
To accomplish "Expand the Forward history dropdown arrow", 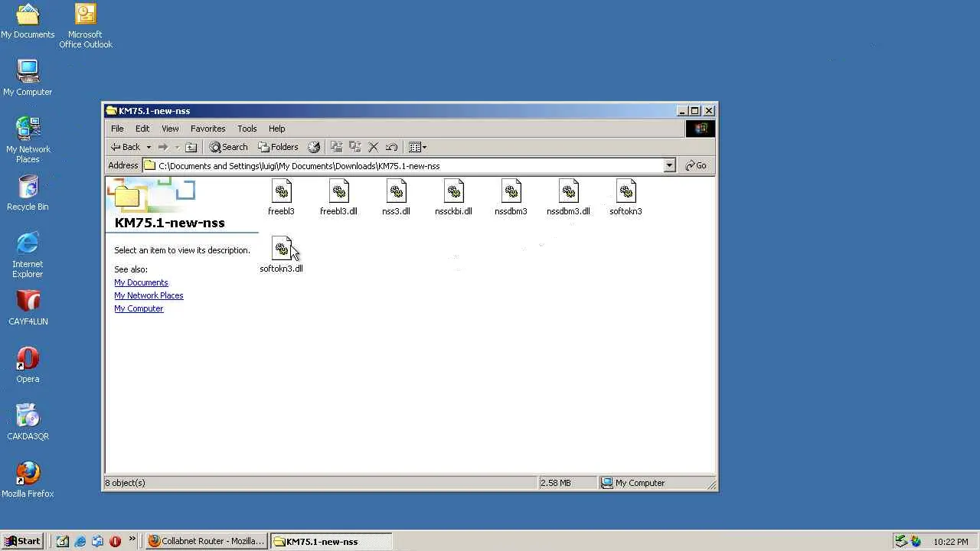I will click(x=177, y=147).
